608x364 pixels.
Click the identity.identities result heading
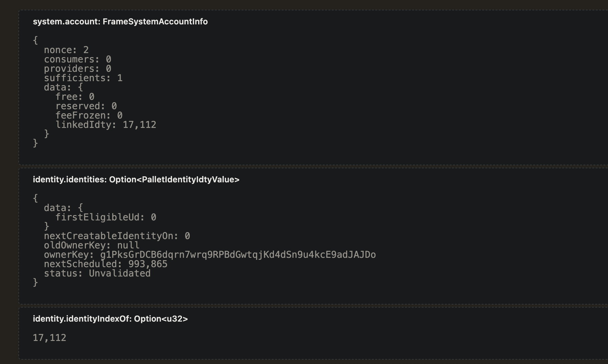[136, 180]
